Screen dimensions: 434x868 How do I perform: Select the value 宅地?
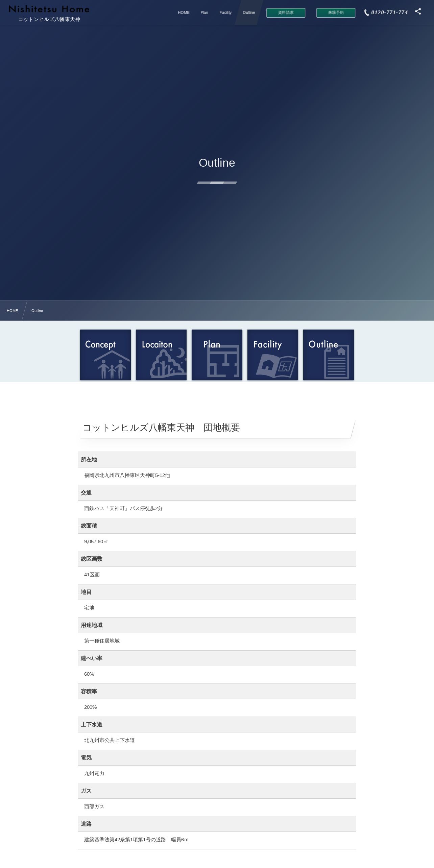(x=89, y=608)
